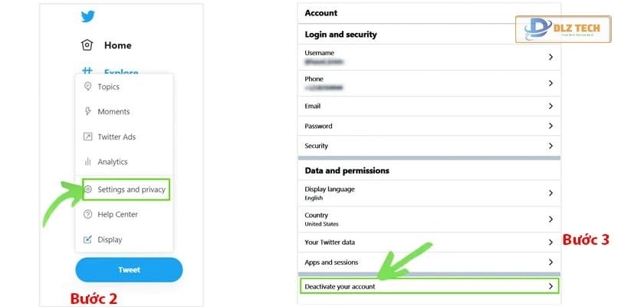Click the Help Center question mark icon
The image size is (644, 307).
(x=87, y=214)
